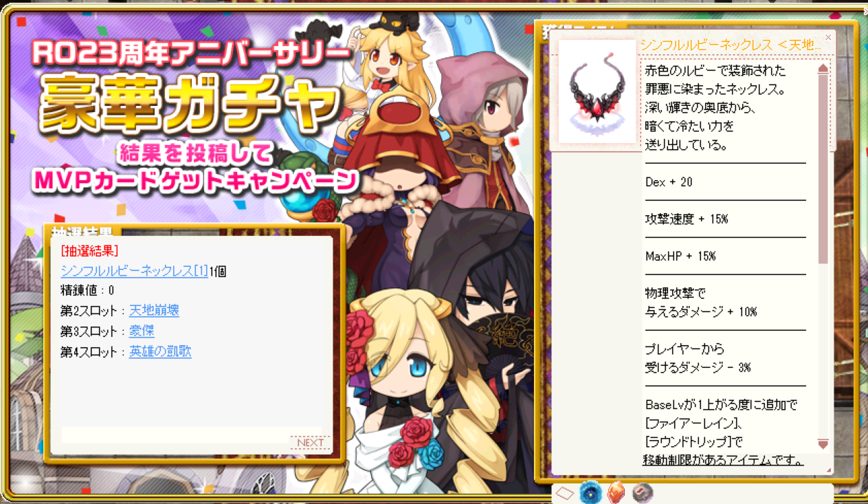Click the scroll-down arrow of item description

(823, 444)
